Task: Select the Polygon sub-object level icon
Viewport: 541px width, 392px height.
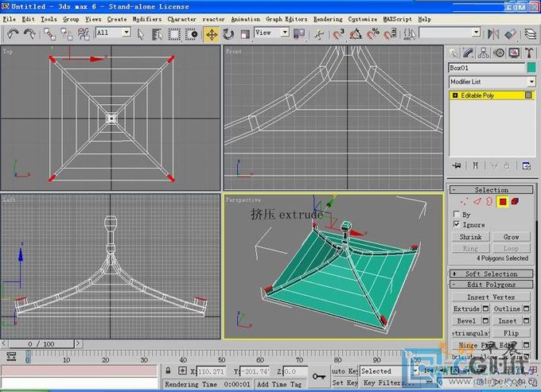Action: 502,201
